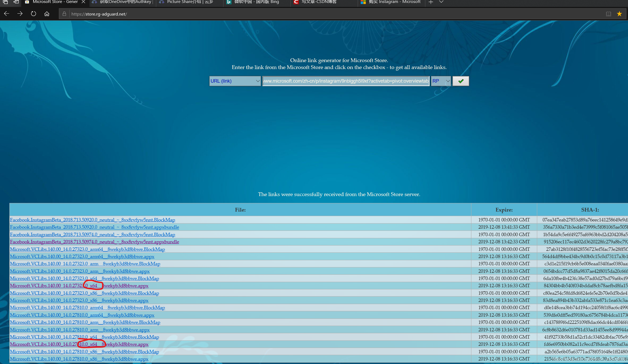Screen dimensions: 628x364
Task: Switch to the 微软中国 Bing tab
Action: coord(256,2)
